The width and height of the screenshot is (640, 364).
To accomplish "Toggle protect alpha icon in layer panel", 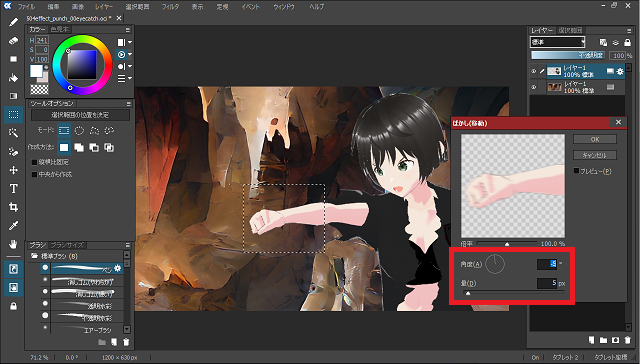I will (x=603, y=42).
